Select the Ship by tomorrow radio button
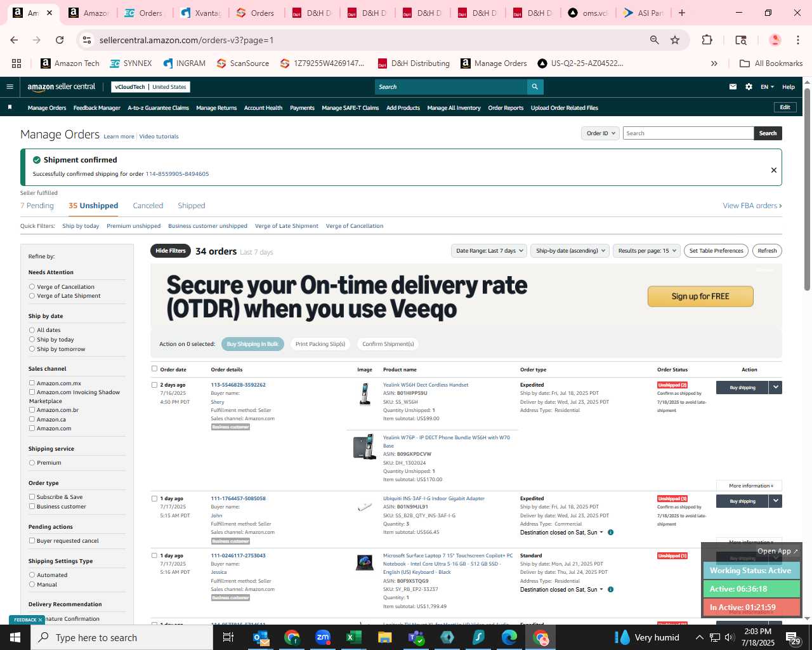This screenshot has height=650, width=812. (32, 349)
